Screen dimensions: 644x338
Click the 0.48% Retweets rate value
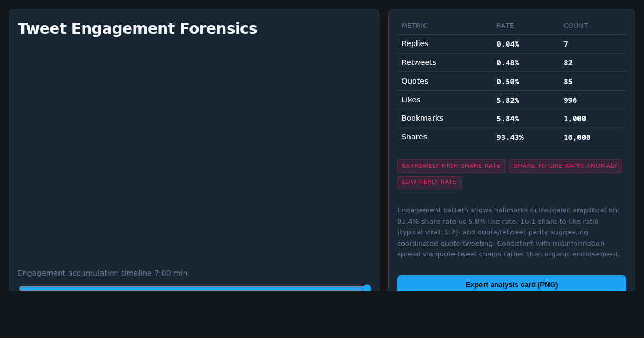tap(508, 63)
